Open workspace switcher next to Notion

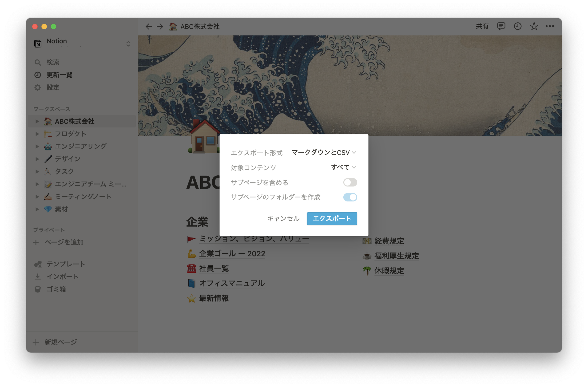point(128,44)
